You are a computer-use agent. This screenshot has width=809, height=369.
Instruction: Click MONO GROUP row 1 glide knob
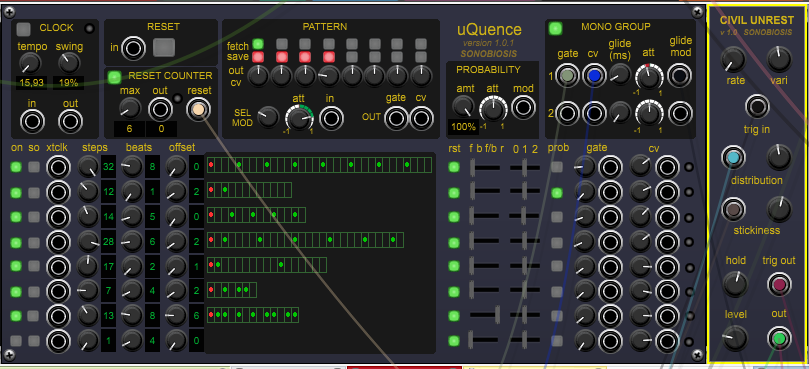pos(620,75)
